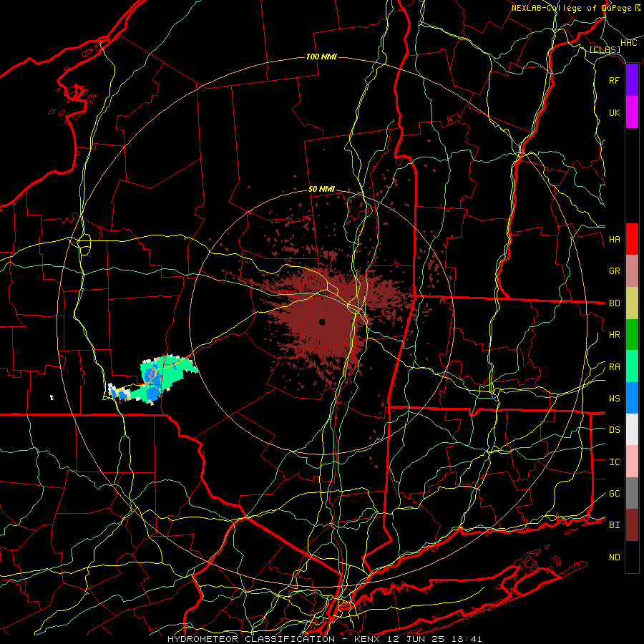Click the HR legend label

pos(614,335)
